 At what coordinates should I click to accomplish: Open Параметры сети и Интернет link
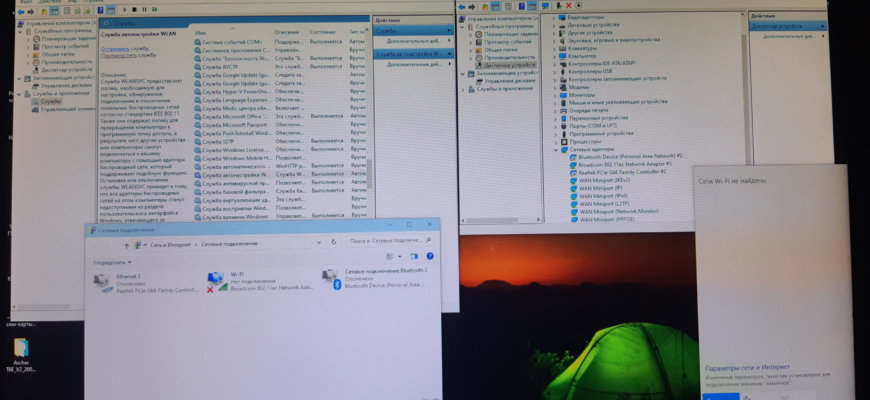[747, 368]
